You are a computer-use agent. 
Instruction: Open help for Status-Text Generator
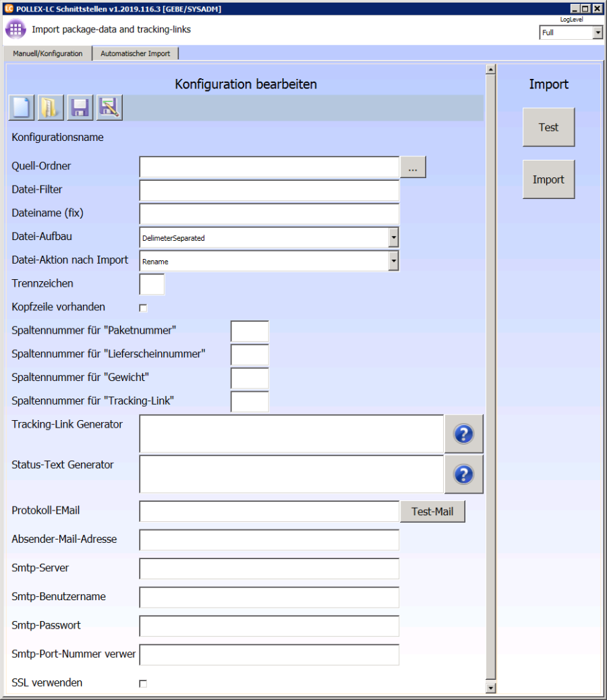[463, 474]
